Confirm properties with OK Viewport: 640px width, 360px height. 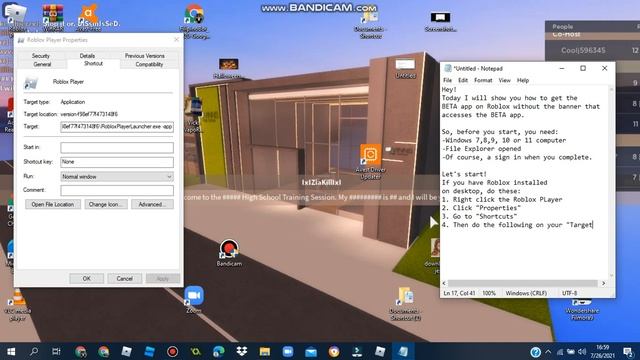[x=87, y=278]
